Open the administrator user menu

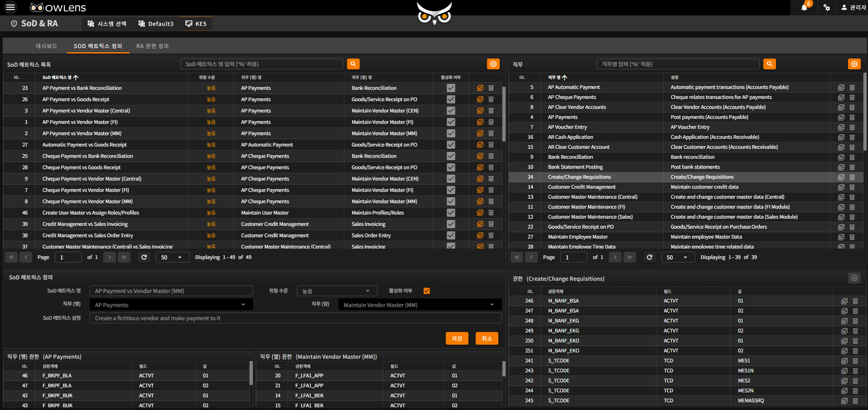[x=853, y=8]
